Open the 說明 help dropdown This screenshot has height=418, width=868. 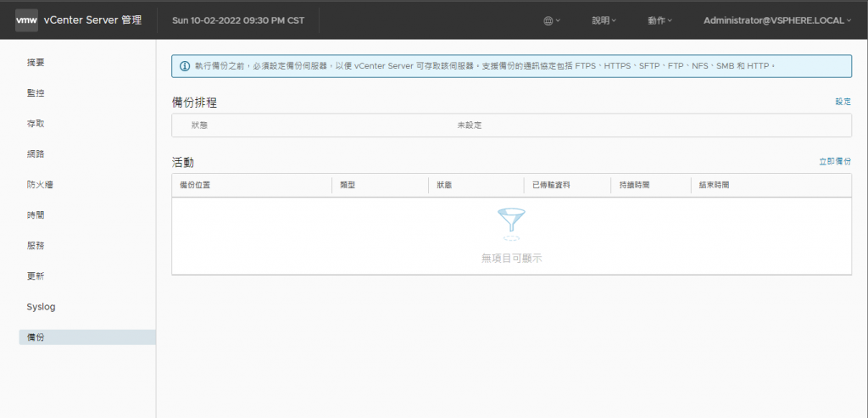point(604,20)
